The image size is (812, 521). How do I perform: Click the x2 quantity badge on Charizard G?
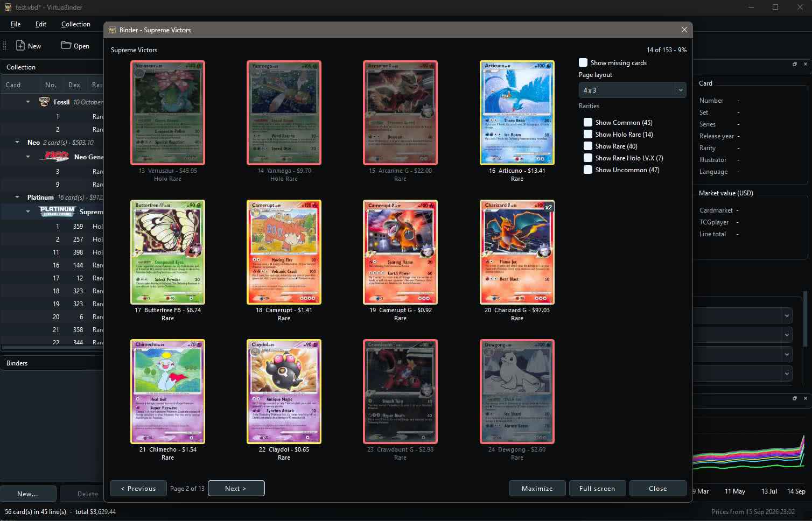pos(548,207)
